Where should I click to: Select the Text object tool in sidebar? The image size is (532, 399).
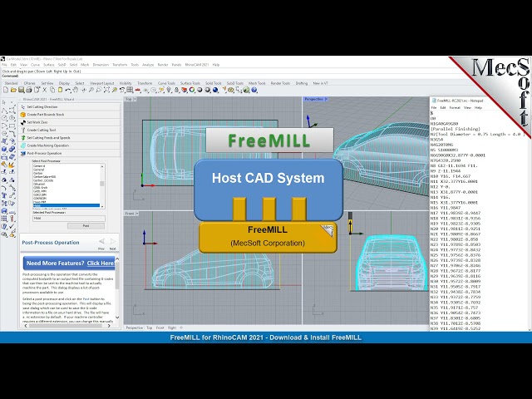point(4,195)
